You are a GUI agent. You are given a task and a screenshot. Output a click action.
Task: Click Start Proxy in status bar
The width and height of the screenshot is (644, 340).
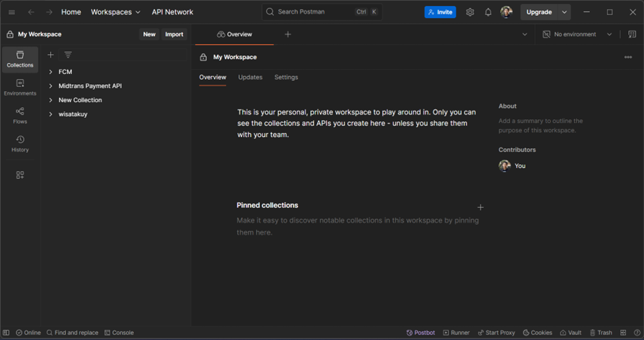pyautogui.click(x=496, y=332)
